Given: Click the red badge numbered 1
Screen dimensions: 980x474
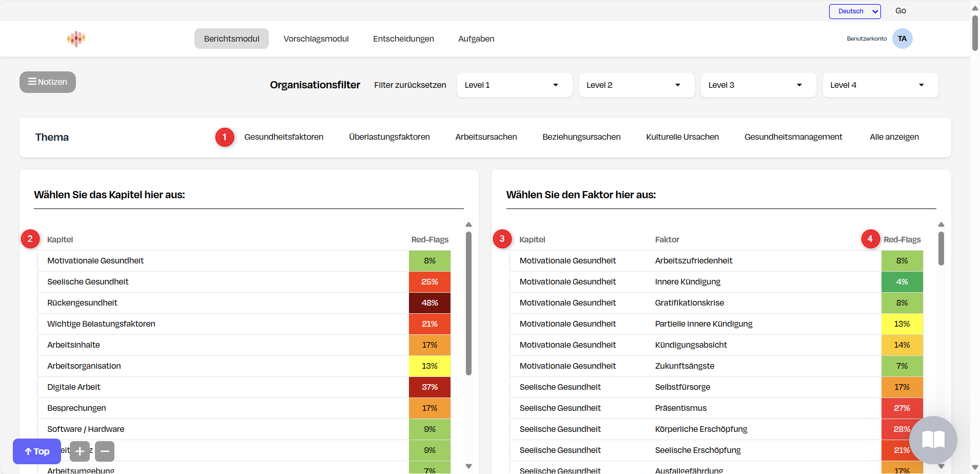Looking at the screenshot, I should 224,137.
